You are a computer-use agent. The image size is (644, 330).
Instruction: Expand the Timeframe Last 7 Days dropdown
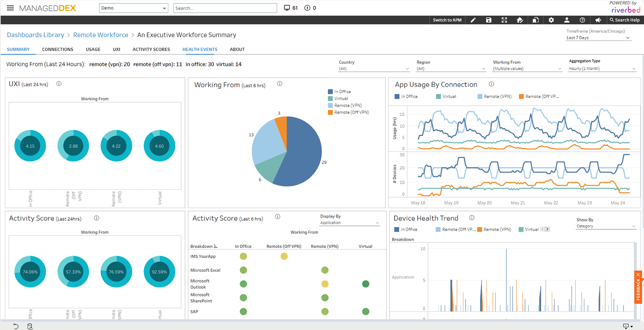pos(598,38)
